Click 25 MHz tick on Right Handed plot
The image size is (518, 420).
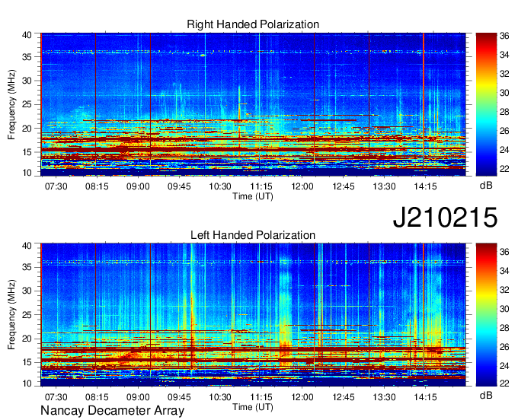pyautogui.click(x=27, y=104)
